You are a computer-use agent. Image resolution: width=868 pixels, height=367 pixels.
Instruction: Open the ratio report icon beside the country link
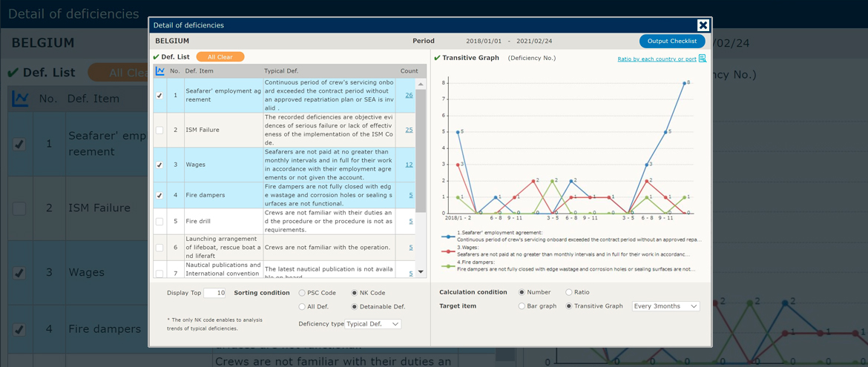[702, 58]
